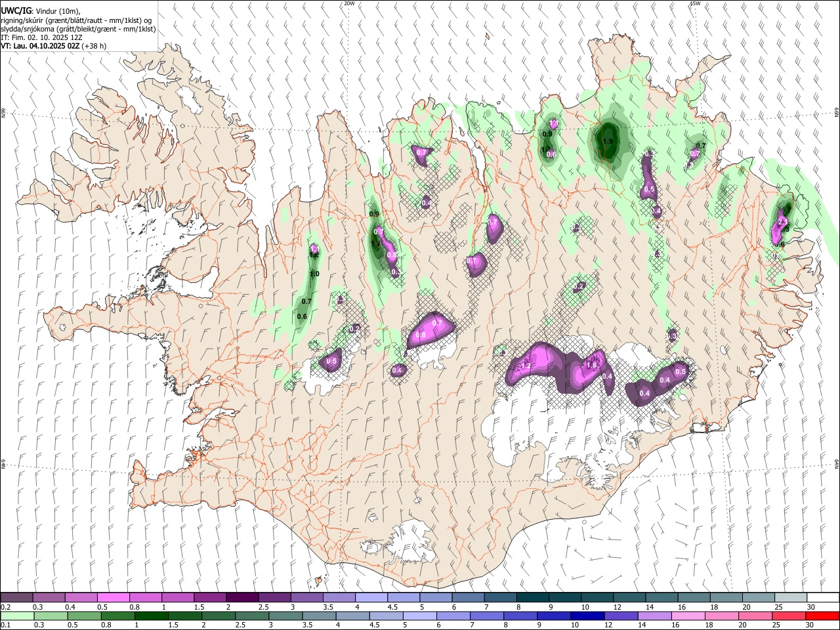
Task: Click the '15W' longitude label
Action: (695, 3)
